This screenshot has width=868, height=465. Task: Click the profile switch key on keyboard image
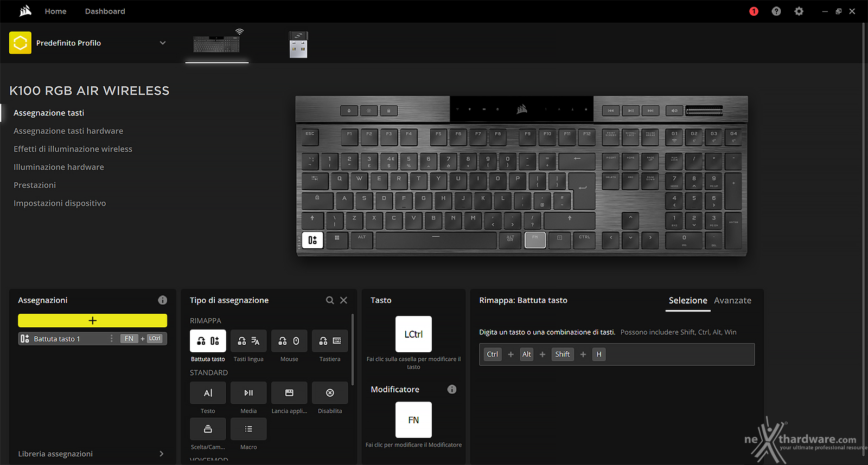click(x=349, y=111)
